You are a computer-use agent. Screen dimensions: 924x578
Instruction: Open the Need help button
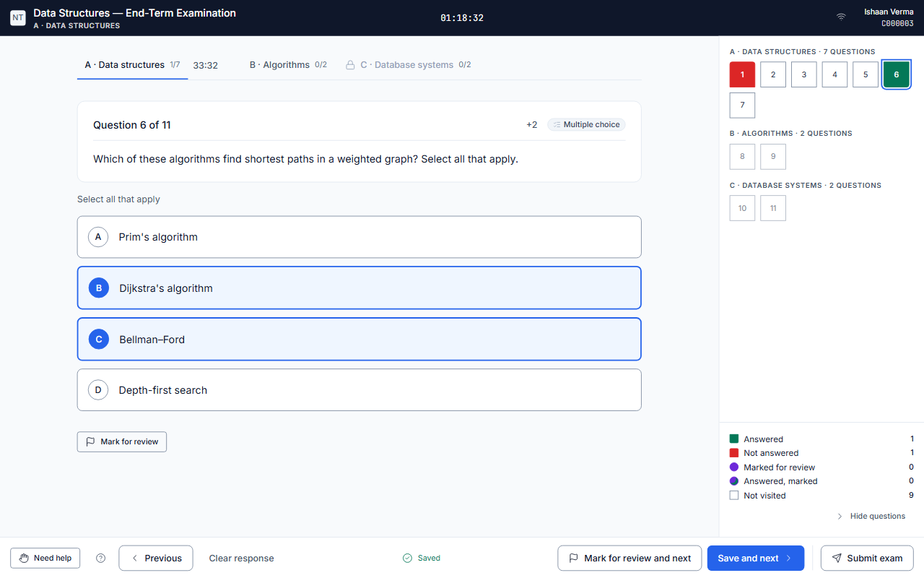(x=45, y=558)
